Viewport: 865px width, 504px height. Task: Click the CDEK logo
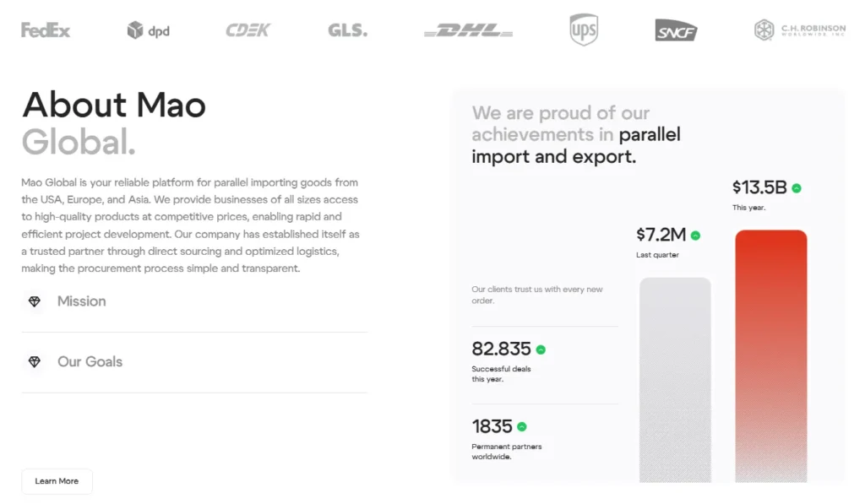click(x=248, y=29)
